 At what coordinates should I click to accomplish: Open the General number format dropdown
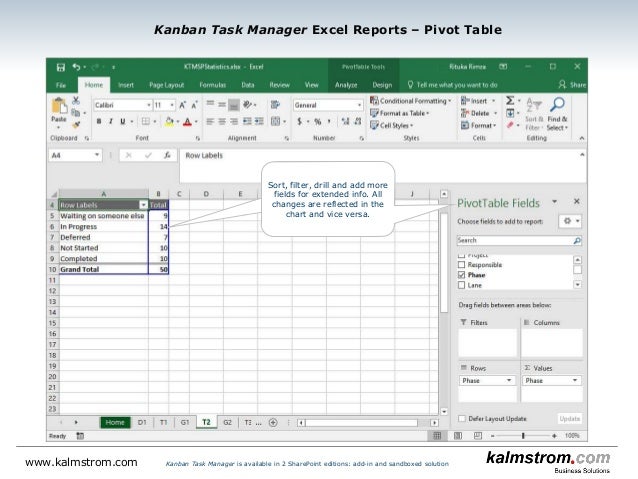tap(359, 105)
